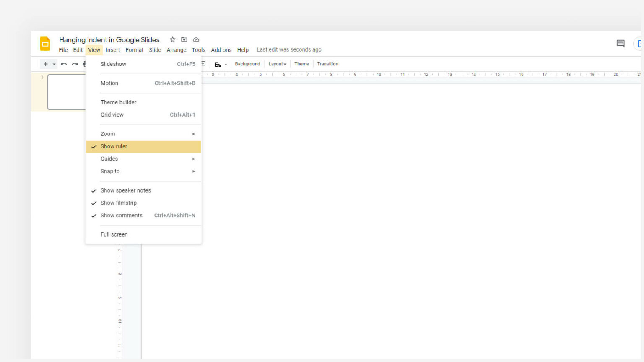Toggle Show filmstrip
The image size is (644, 362).
tap(143, 203)
